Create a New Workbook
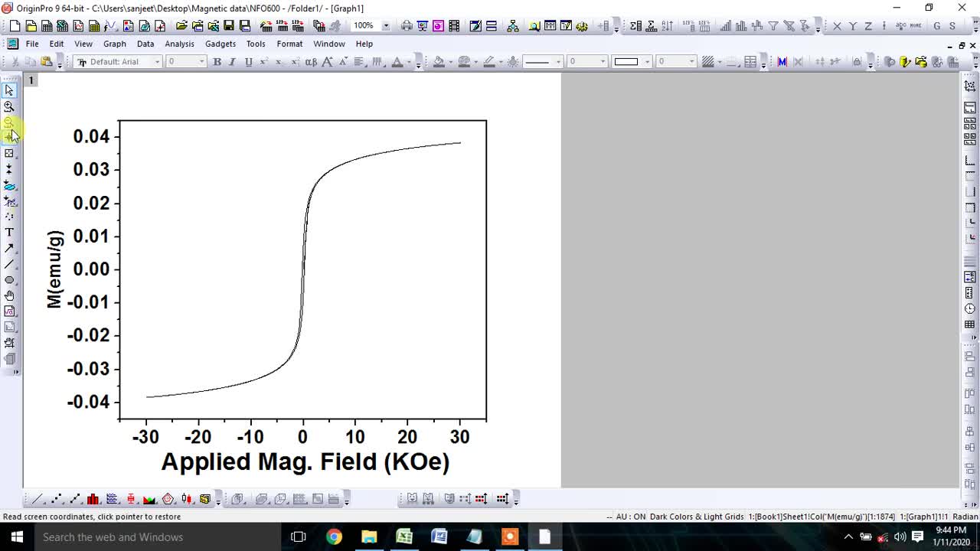Viewport: 980px width, 551px height. (47, 26)
